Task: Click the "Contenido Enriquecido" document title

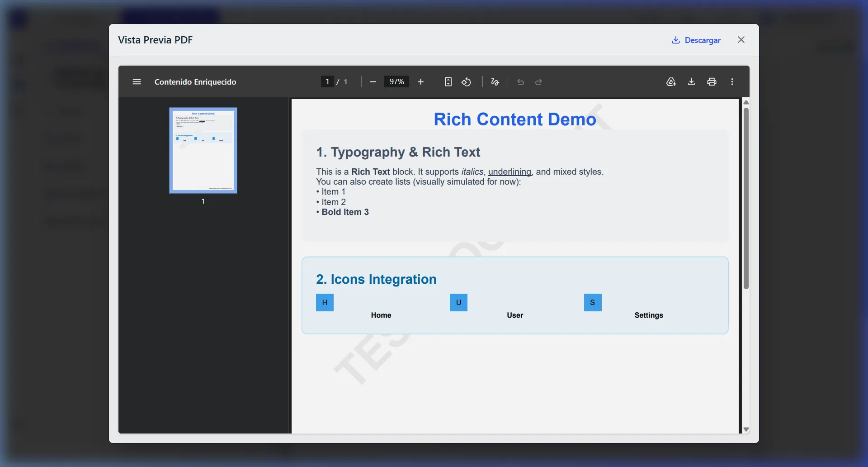Action: click(x=195, y=82)
